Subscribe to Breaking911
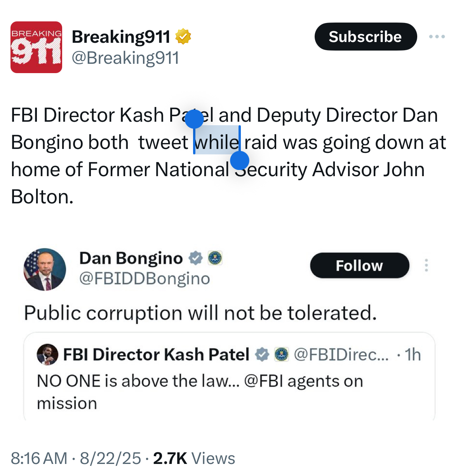The height and width of the screenshot is (476, 458). [x=366, y=37]
